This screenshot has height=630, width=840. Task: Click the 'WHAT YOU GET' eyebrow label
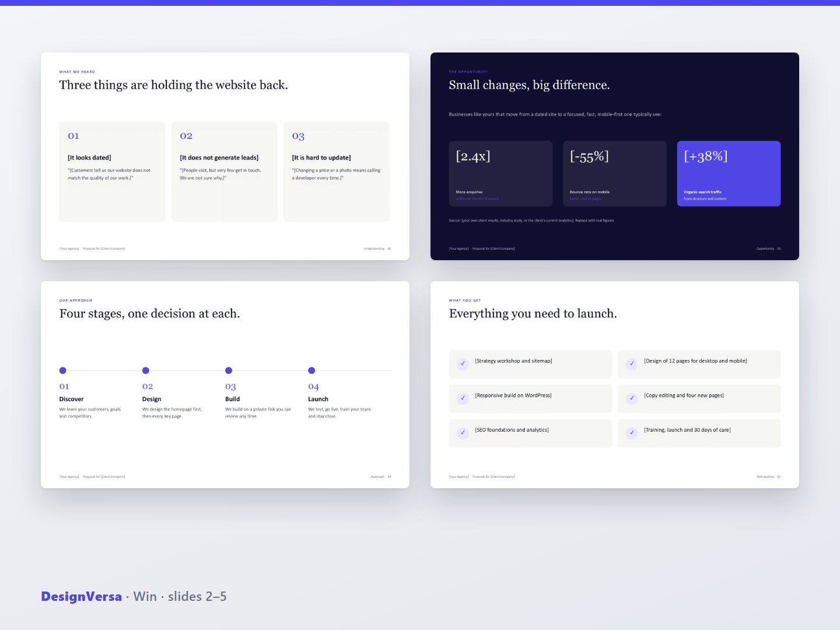click(x=465, y=300)
